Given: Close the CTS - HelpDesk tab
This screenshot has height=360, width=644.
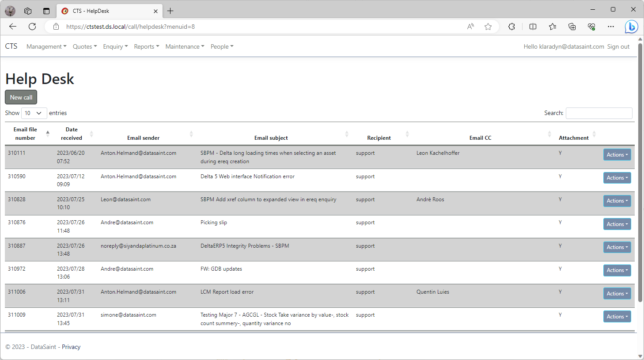Looking at the screenshot, I should (x=155, y=11).
